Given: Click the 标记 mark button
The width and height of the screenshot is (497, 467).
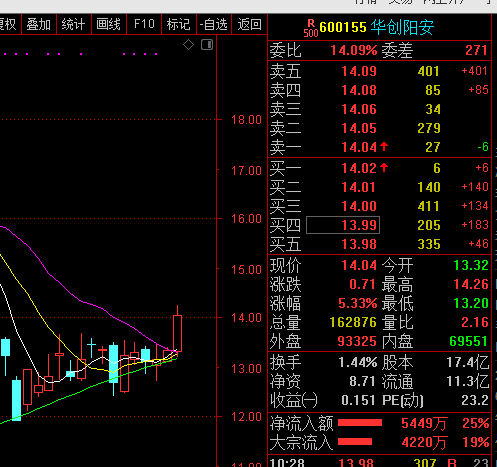Looking at the screenshot, I should 179,24.
